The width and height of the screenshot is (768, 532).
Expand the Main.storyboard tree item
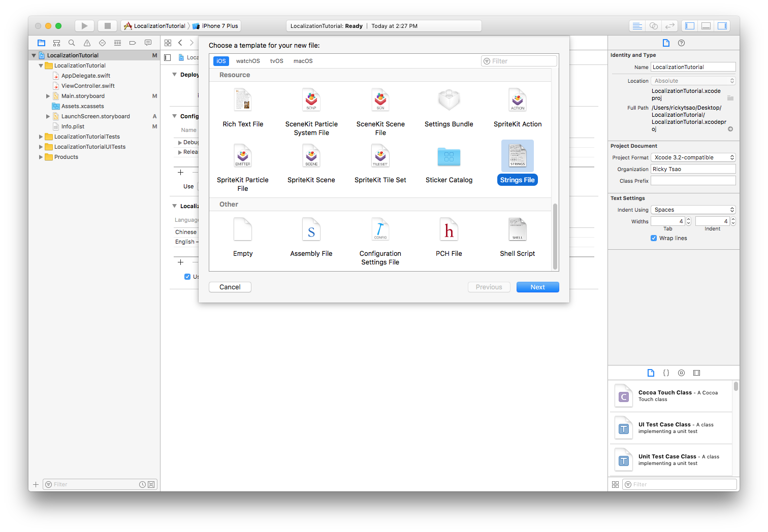click(48, 96)
